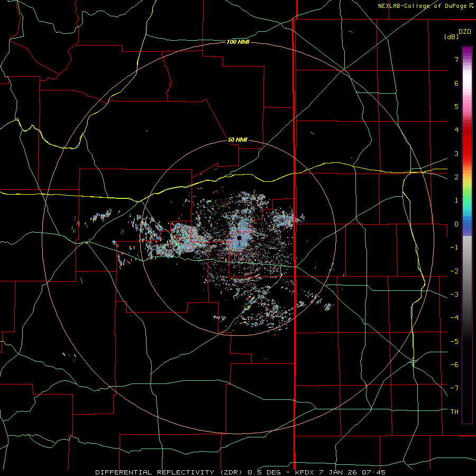This screenshot has height=476, width=476.
Task: Click the -5 value on the color scale
Action: [454, 342]
